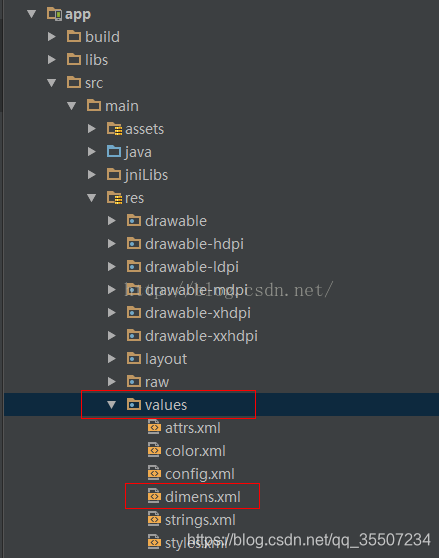Expand the java folder arrow

[x=92, y=152]
